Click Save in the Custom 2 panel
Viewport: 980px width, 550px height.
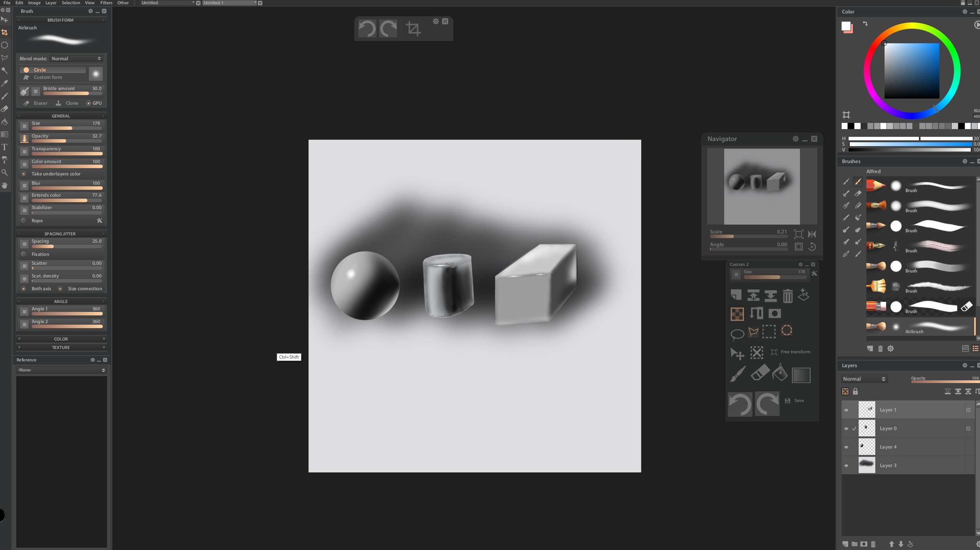click(x=798, y=401)
